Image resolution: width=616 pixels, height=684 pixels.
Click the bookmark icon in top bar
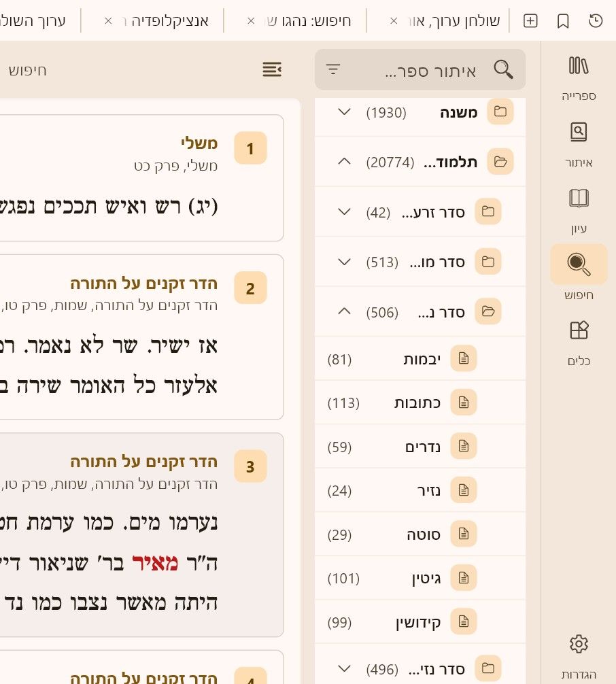coord(563,20)
